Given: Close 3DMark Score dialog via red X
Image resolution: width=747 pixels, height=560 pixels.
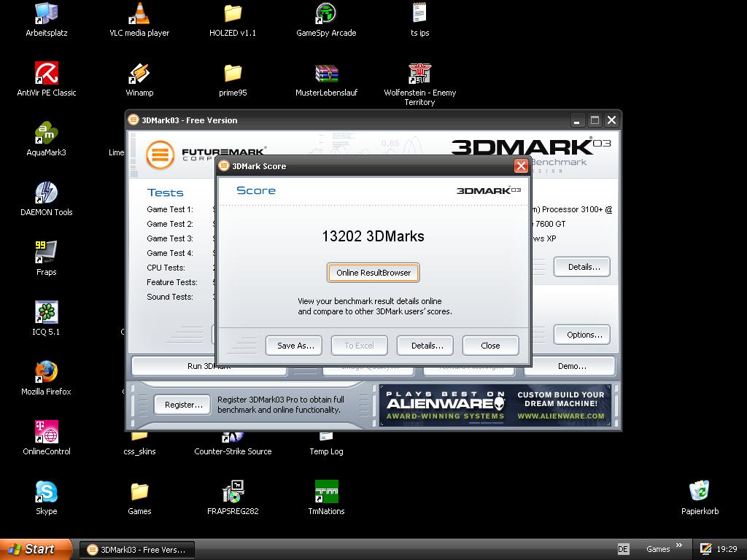Looking at the screenshot, I should (x=521, y=166).
